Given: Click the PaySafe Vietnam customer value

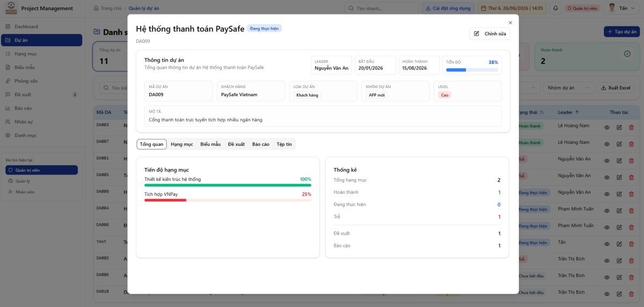Looking at the screenshot, I should 239,94.
